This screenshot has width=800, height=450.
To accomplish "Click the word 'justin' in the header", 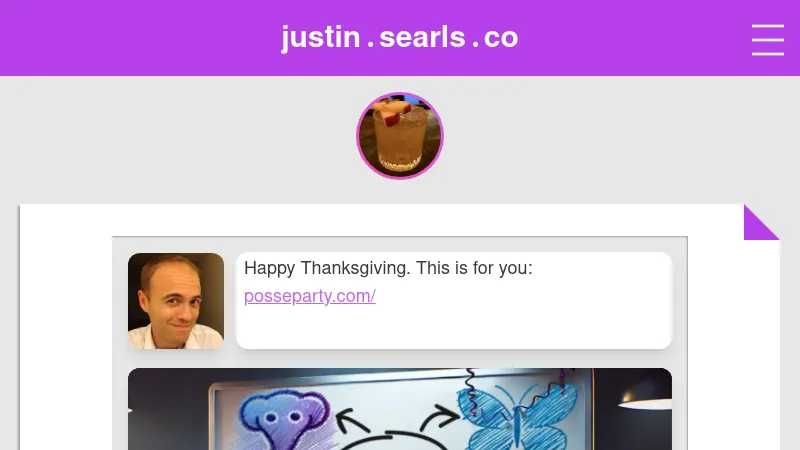I will (x=321, y=38).
